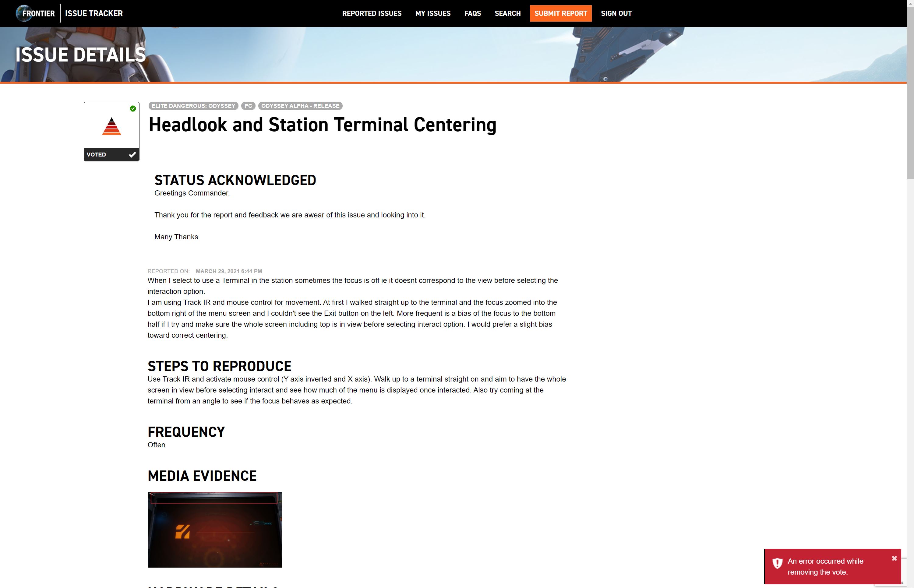
Task: Click the 'Reported On:' label
Action: tap(168, 271)
